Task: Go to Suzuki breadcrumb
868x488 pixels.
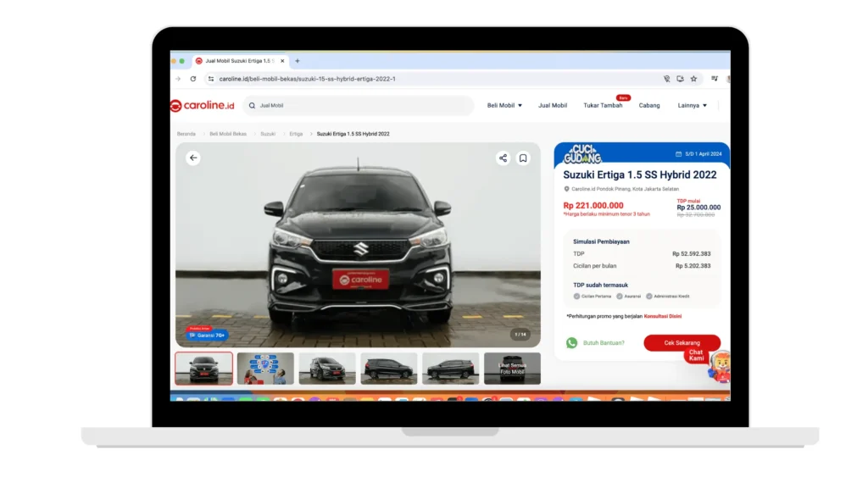Action: pos(268,134)
